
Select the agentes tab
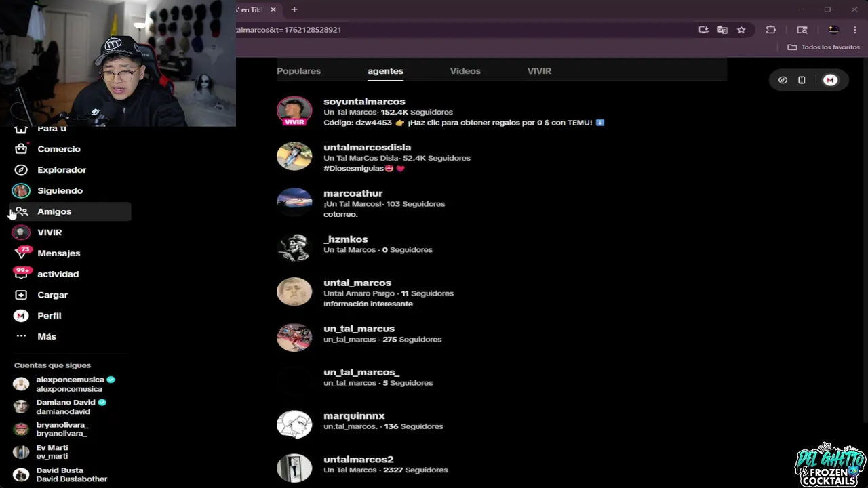(385, 70)
